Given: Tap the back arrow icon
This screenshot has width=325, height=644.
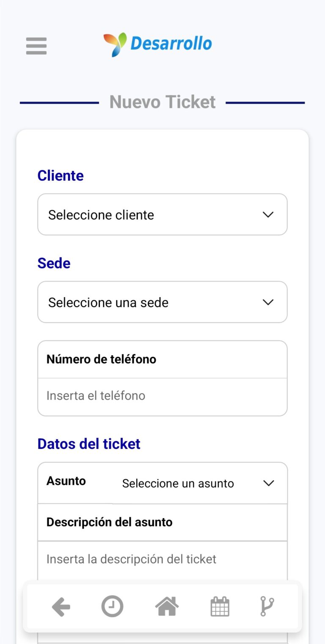Looking at the screenshot, I should [x=61, y=607].
